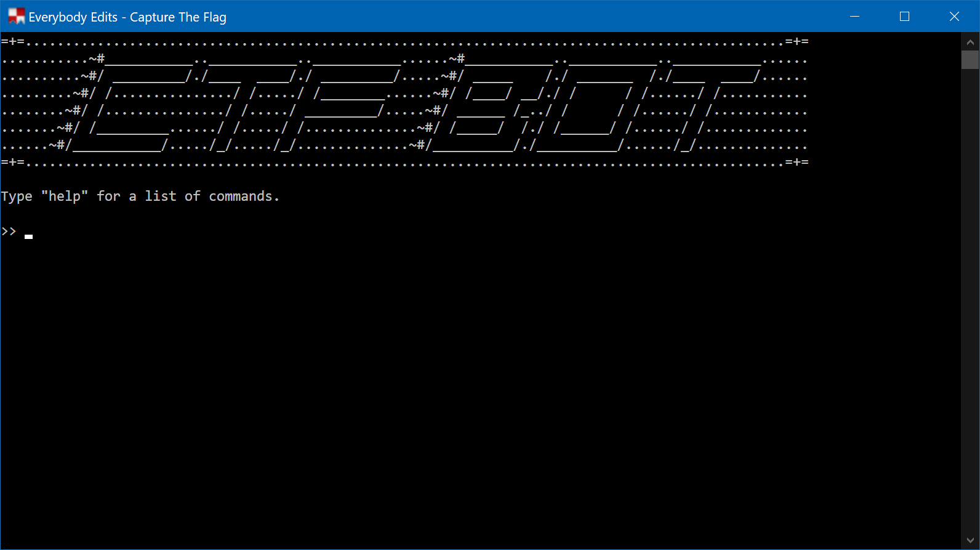Minimize the Capture The Flag console window
Screen dimensions: 980x550
[x=854, y=16]
